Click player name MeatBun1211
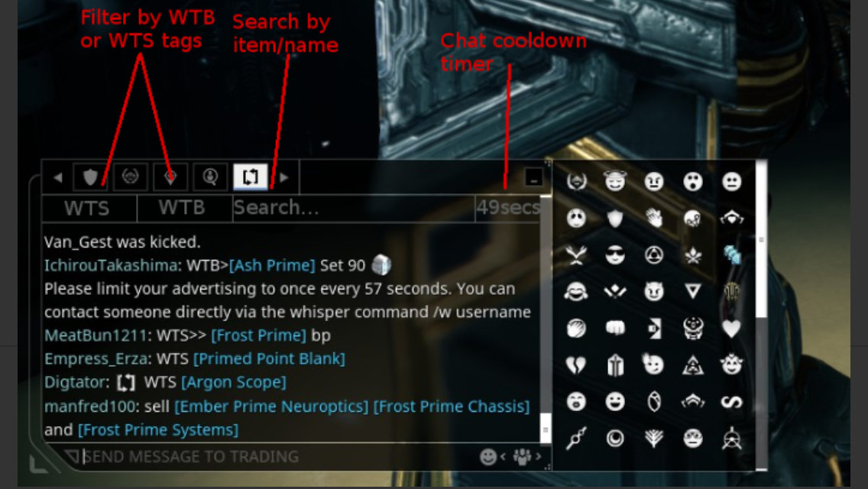The height and width of the screenshot is (489, 868). click(96, 335)
